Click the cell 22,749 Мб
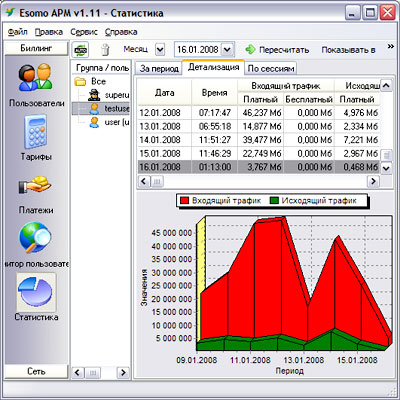400x400 pixels. [x=262, y=153]
